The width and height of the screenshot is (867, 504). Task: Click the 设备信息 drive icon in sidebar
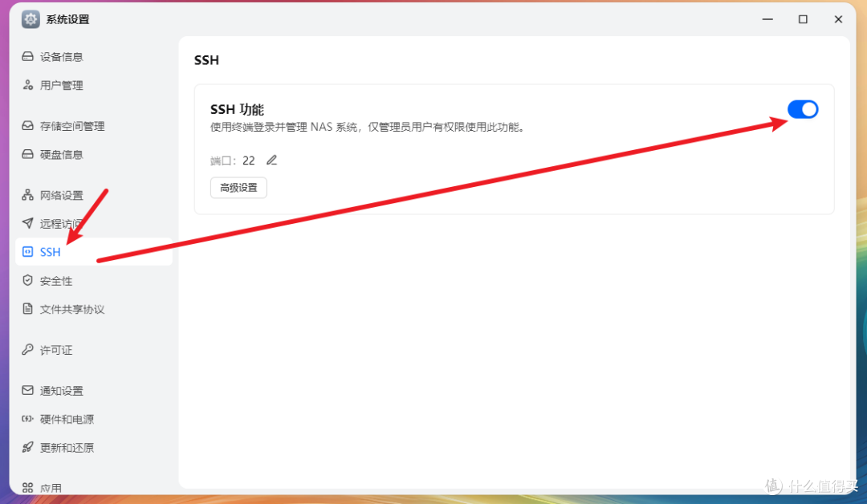(27, 56)
